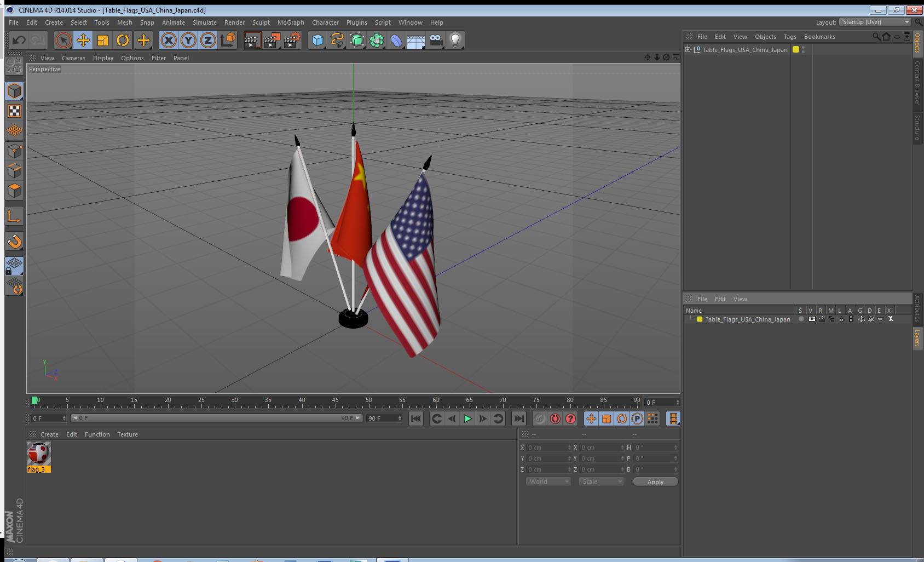Click Record Active Objects button
The width and height of the screenshot is (924, 562).
(x=540, y=418)
